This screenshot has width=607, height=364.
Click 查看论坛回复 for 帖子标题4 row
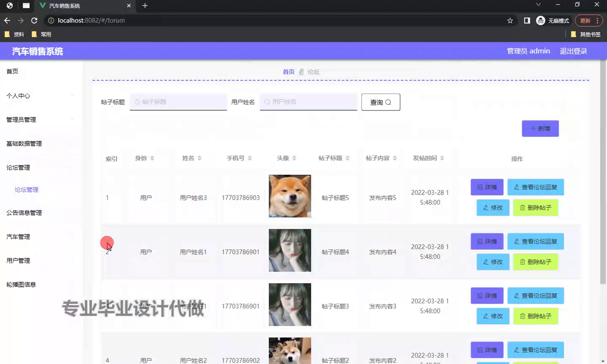click(x=535, y=241)
